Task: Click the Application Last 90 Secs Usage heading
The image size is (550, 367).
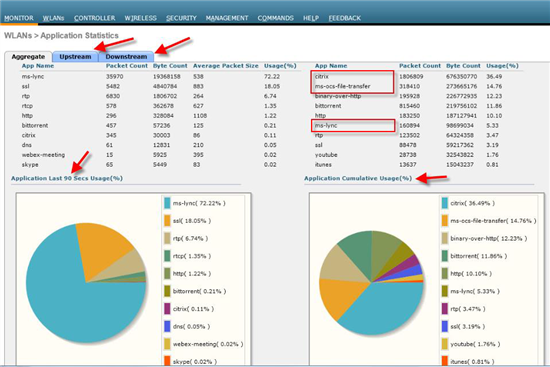Action: click(x=67, y=178)
